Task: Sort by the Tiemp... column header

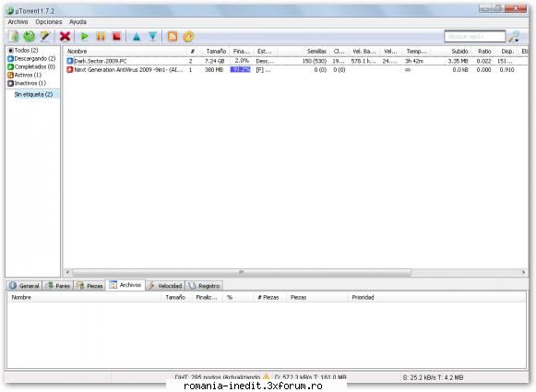Action: click(416, 52)
